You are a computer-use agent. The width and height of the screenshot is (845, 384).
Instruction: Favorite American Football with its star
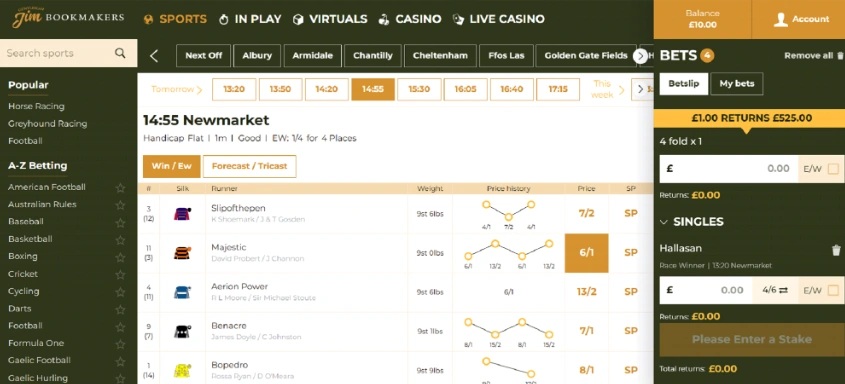click(x=120, y=187)
